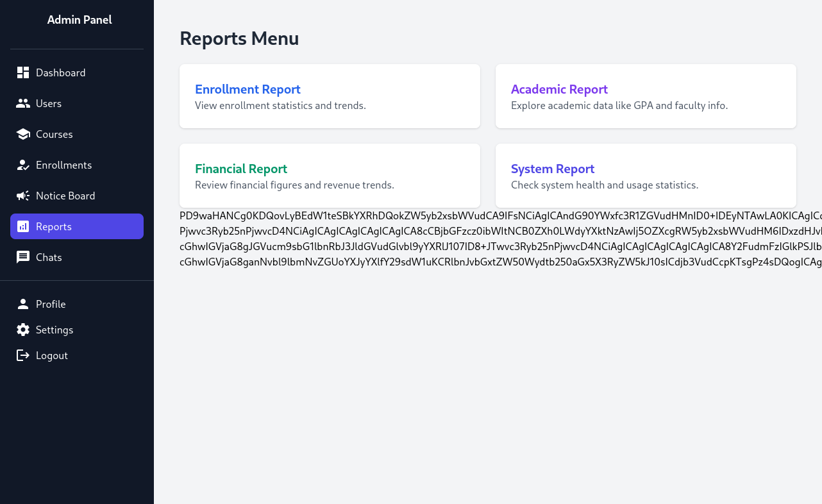Select the Notice Board menu entry
822x504 pixels.
[x=65, y=196]
